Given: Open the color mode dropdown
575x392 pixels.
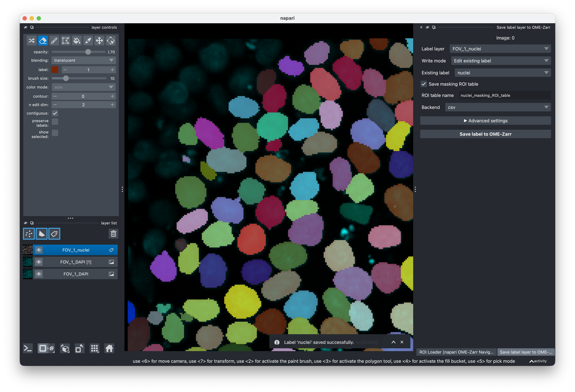Looking at the screenshot, I should pos(84,87).
